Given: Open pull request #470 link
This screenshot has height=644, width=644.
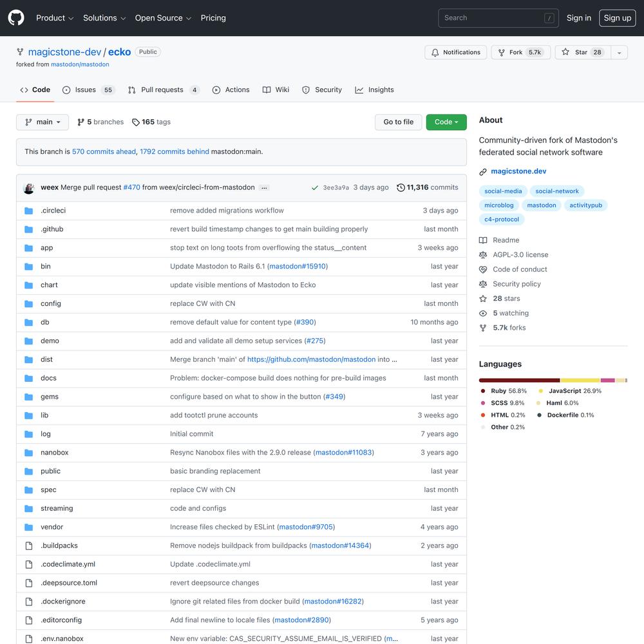Looking at the screenshot, I should pos(132,187).
